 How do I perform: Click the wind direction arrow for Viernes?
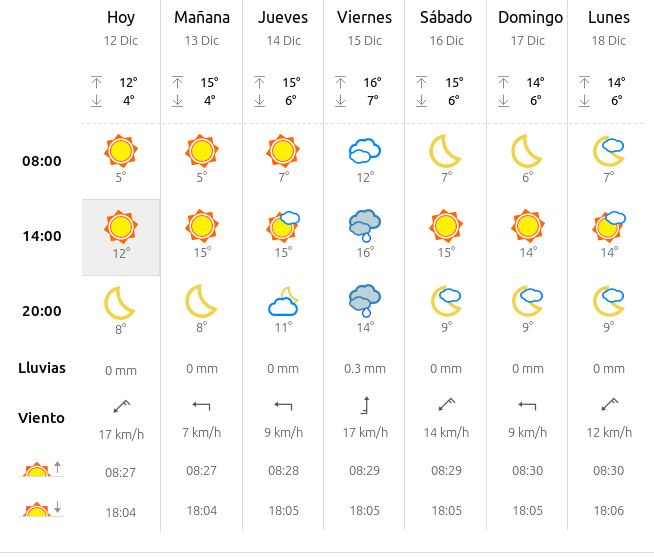click(x=365, y=405)
